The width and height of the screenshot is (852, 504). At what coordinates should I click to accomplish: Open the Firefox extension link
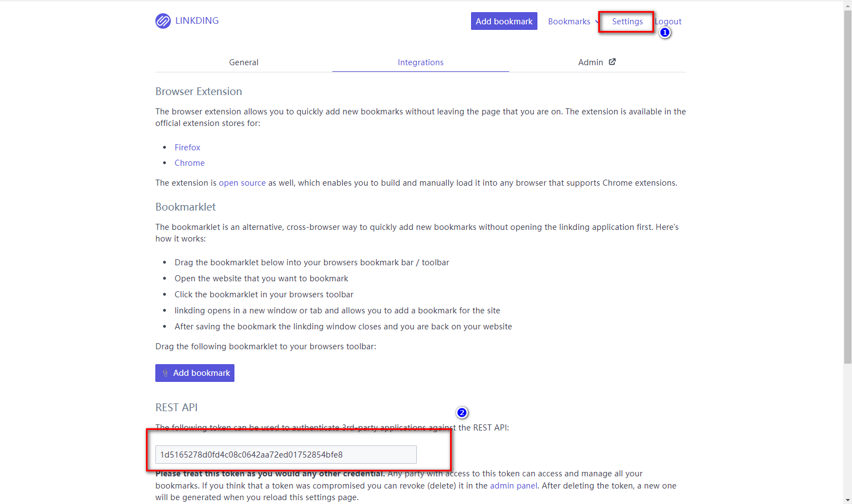[187, 148]
